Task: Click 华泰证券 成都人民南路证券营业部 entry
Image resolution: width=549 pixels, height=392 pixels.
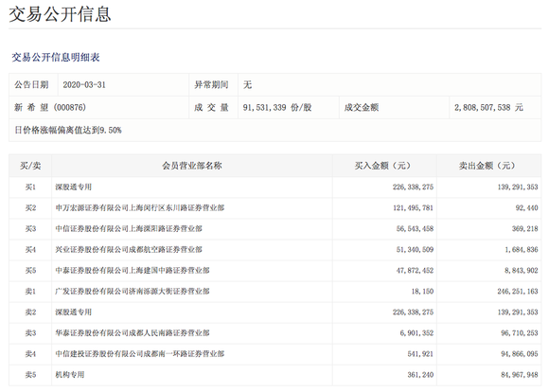Action: [x=133, y=332]
